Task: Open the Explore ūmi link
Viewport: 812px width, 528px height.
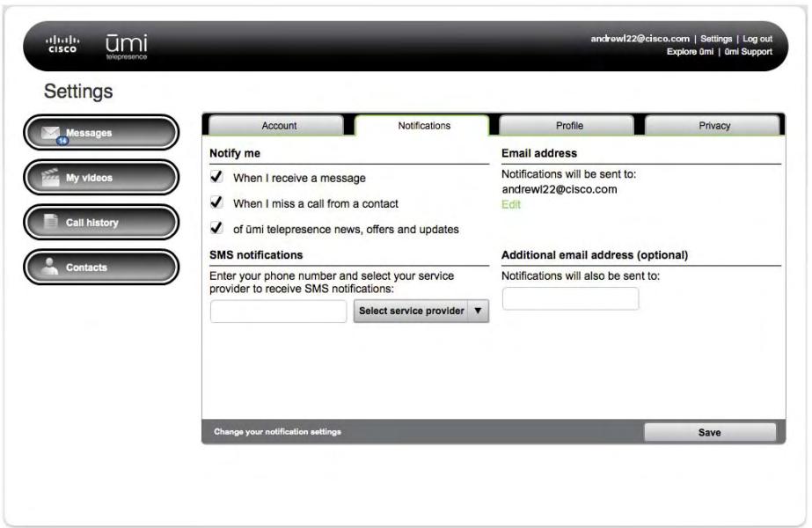Action: point(690,52)
